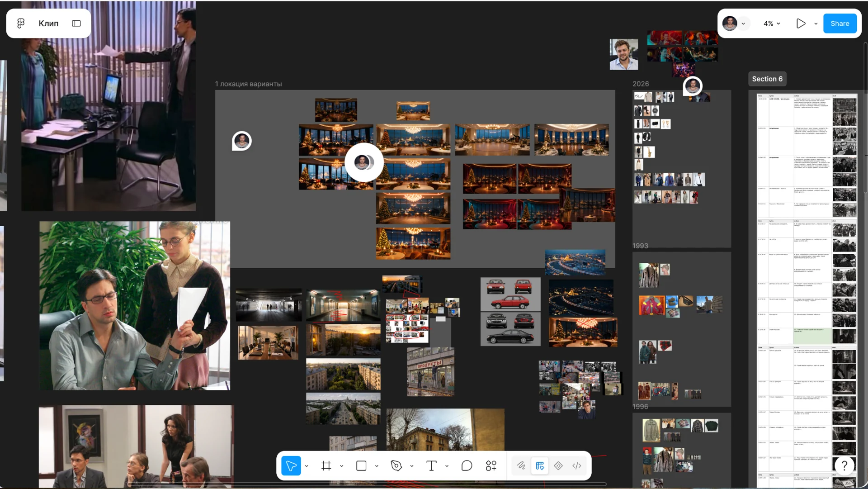Select the Text tool
The image size is (868, 489).
(x=431, y=465)
